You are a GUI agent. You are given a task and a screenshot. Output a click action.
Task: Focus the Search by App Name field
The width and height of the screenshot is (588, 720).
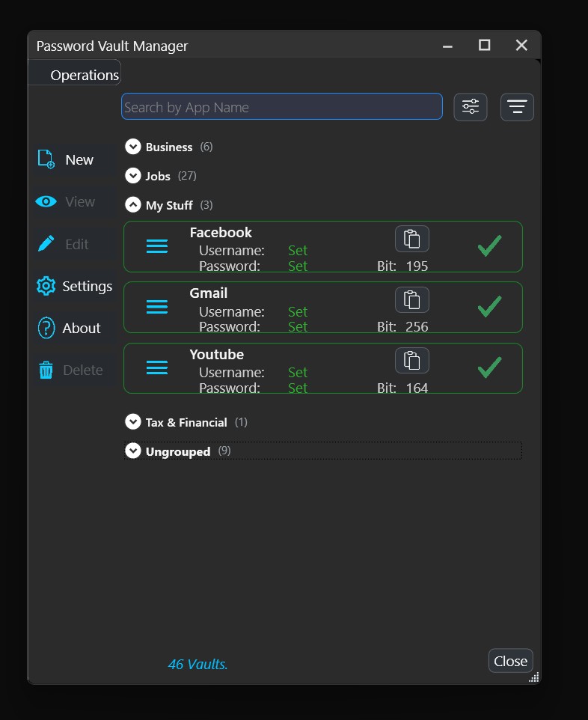tap(282, 106)
